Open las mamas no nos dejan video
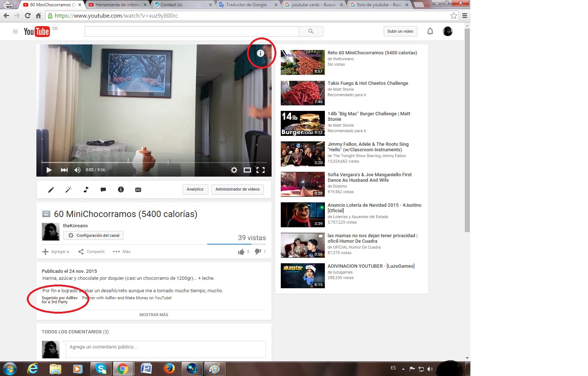Viewport: 588px width, 376px height. pyautogui.click(x=373, y=238)
